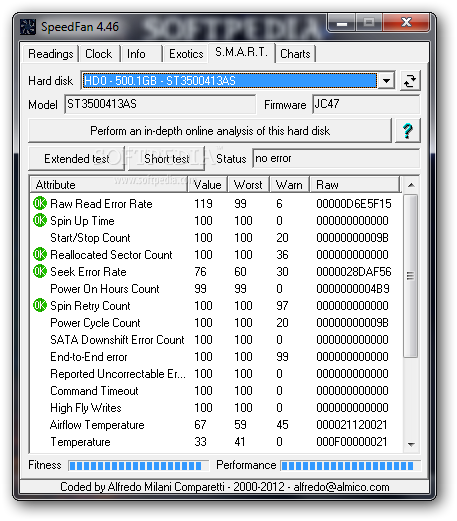Start the Short test
The width and height of the screenshot is (457, 521).
pyautogui.click(x=167, y=159)
